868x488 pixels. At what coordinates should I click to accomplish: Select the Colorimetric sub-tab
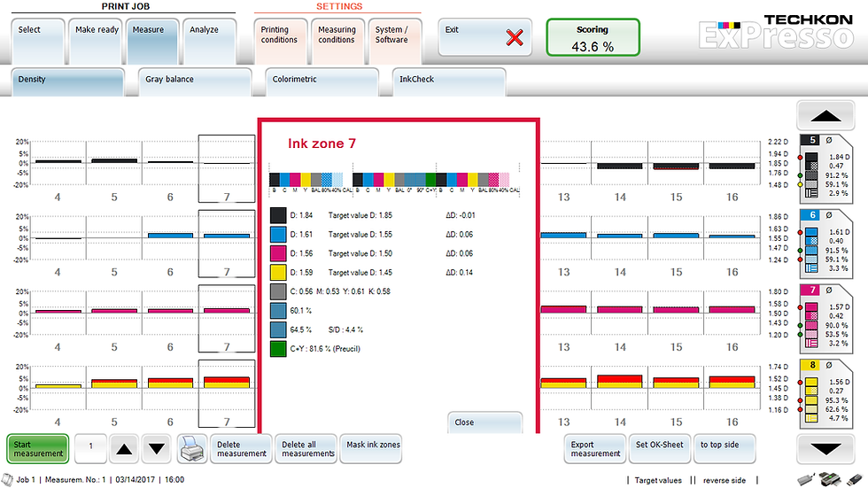click(322, 81)
